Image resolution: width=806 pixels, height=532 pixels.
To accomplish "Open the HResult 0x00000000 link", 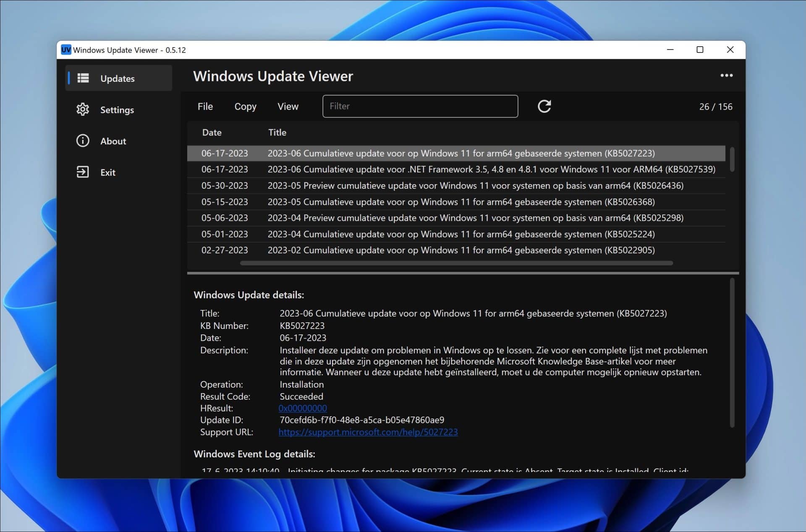I will (303, 408).
